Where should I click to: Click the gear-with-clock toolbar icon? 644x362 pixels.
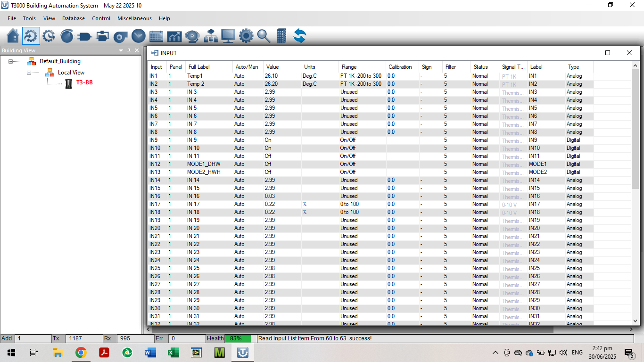tap(49, 36)
